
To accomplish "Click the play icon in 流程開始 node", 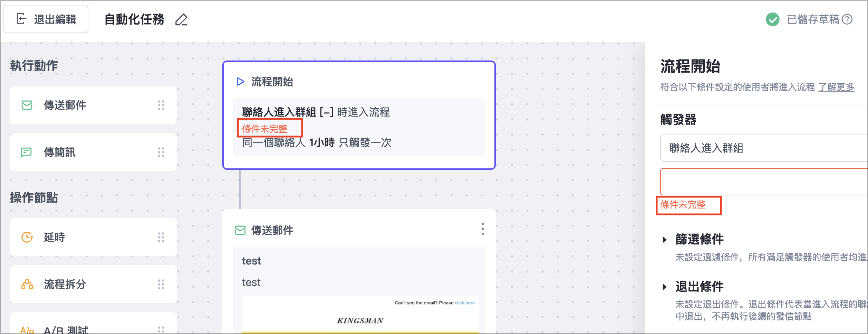I will (x=240, y=82).
